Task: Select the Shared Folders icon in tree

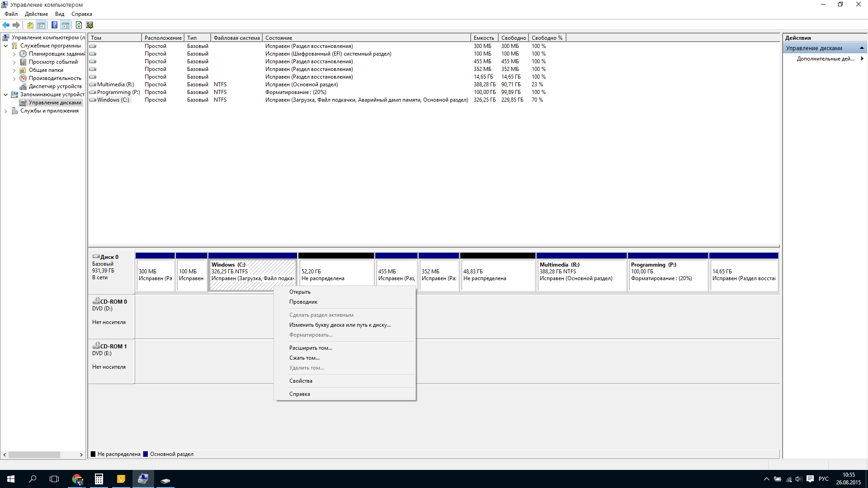Action: coord(23,70)
